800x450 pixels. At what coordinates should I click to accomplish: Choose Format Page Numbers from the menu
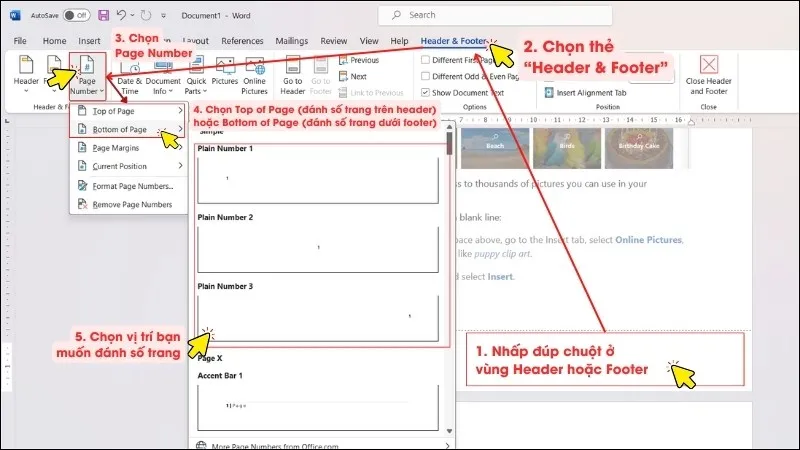[132, 185]
